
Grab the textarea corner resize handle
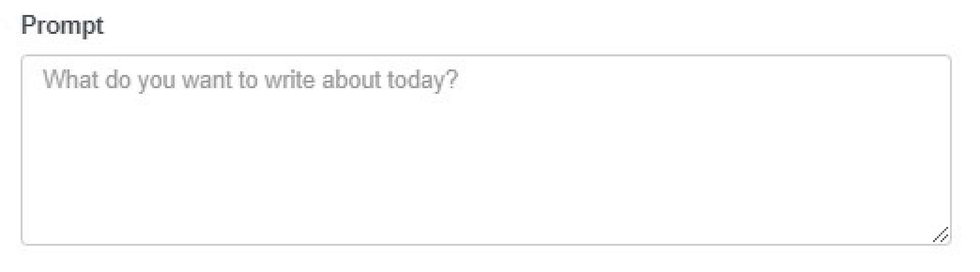pos(940,235)
